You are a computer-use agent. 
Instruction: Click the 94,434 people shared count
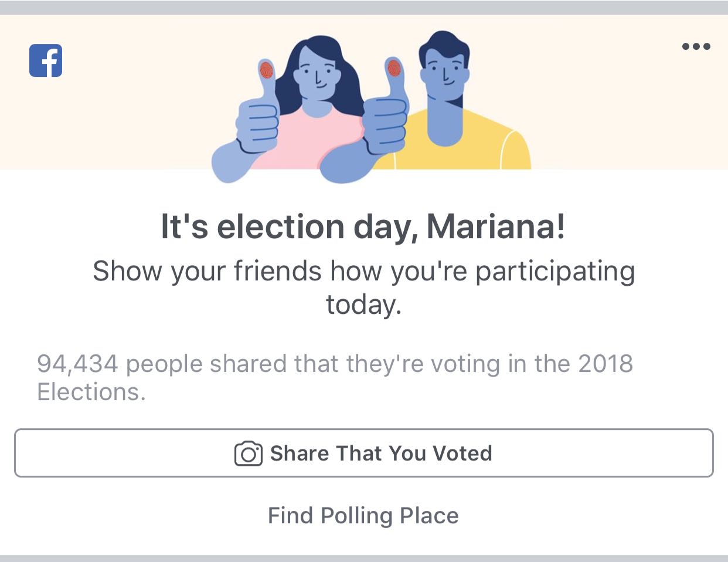(x=77, y=364)
